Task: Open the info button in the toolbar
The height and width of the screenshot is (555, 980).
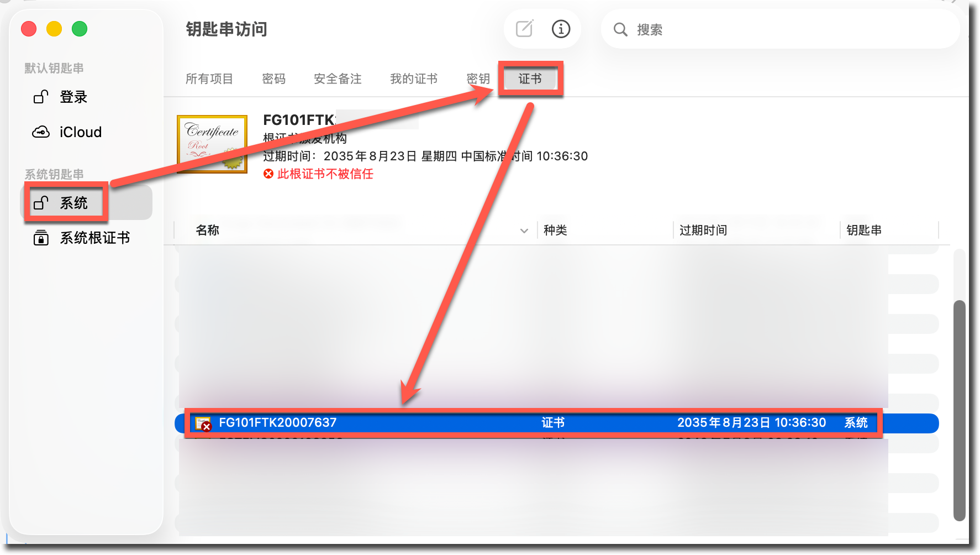Action: tap(561, 29)
